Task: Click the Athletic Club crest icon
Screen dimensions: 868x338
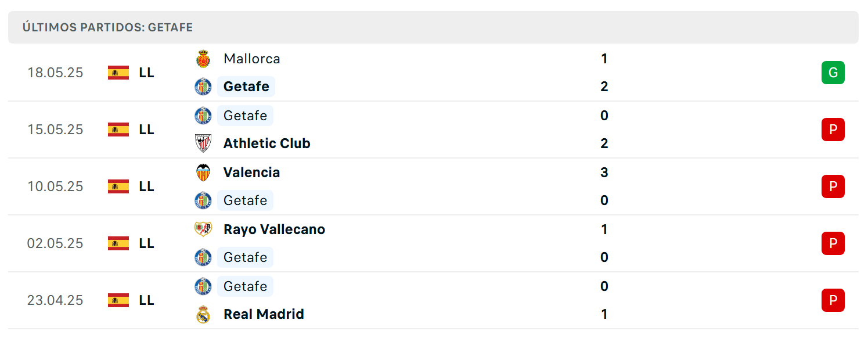Action: (203, 143)
